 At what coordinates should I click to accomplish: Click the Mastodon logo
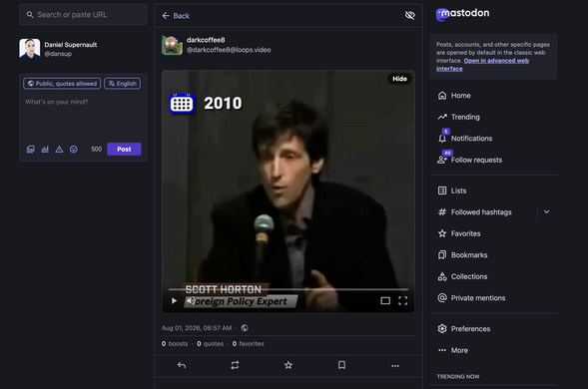tap(463, 14)
